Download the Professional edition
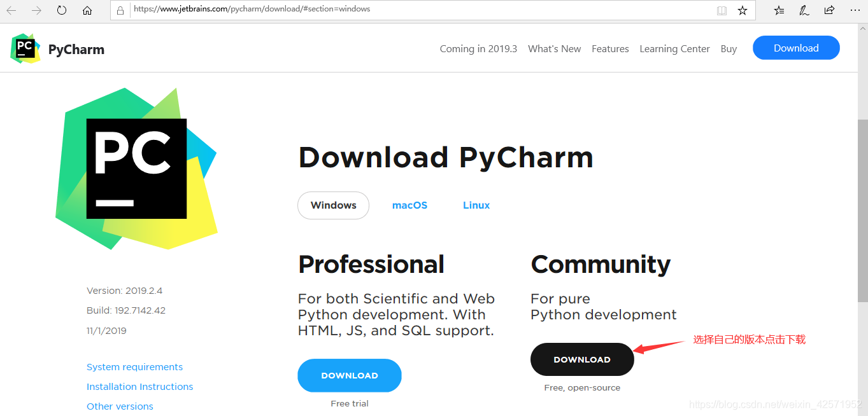The width and height of the screenshot is (868, 416). tap(350, 375)
